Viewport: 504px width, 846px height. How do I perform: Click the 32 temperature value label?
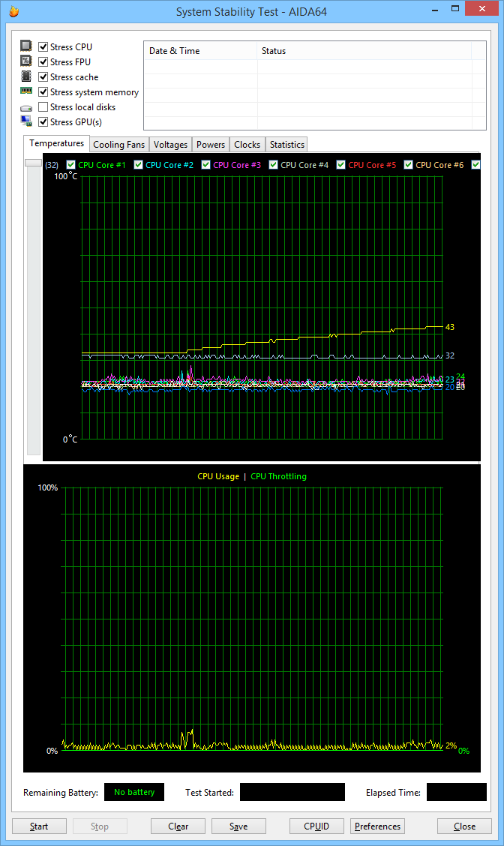click(449, 355)
